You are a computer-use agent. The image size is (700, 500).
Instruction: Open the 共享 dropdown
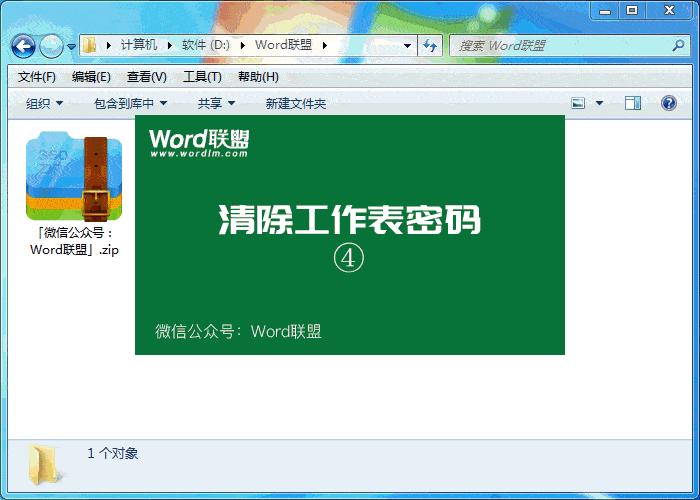pyautogui.click(x=216, y=104)
